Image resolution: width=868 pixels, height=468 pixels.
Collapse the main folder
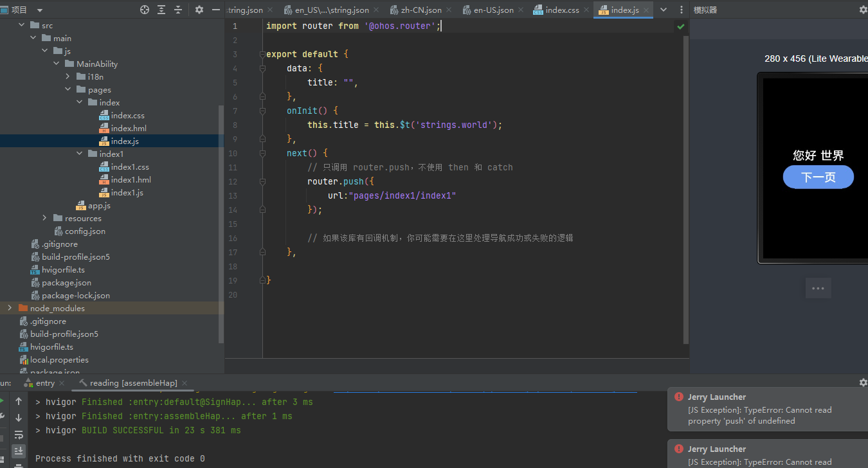(33, 38)
